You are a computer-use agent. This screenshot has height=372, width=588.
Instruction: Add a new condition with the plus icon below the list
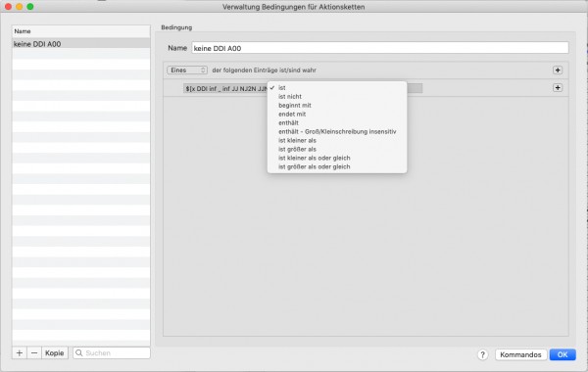click(x=20, y=352)
